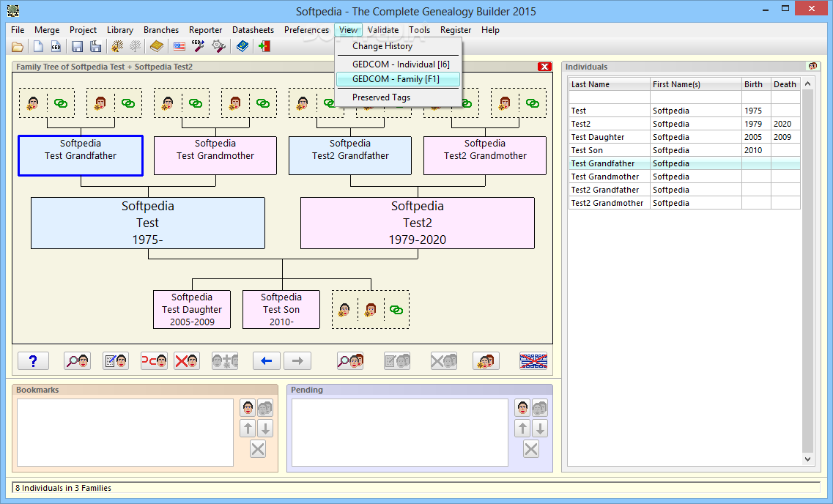The image size is (833, 504).
Task: Click the Save As floppy icon
Action: click(x=96, y=47)
